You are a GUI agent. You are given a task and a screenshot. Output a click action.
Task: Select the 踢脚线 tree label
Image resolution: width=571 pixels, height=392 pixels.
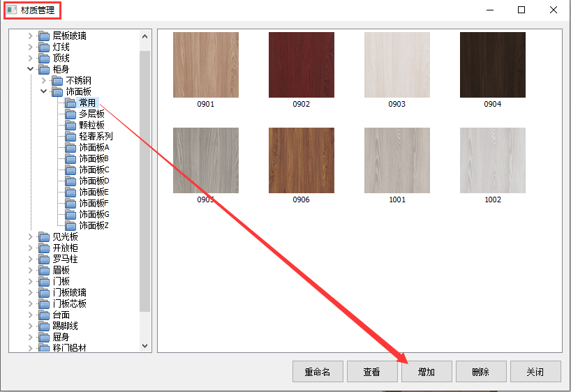tap(65, 326)
